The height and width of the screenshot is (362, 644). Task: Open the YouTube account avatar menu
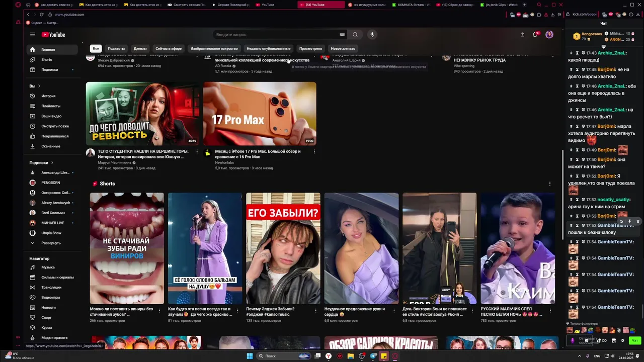coord(549,35)
